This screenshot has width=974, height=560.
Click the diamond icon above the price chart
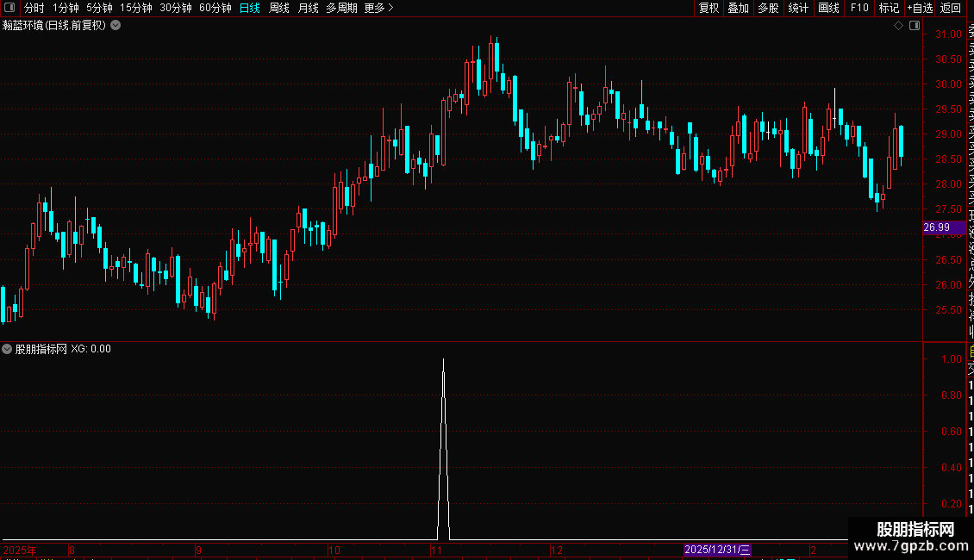coord(898,26)
